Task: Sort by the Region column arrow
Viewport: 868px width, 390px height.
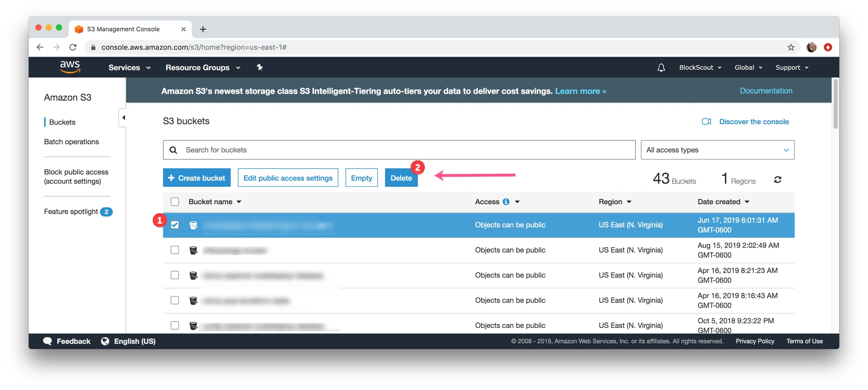Action: tap(629, 202)
